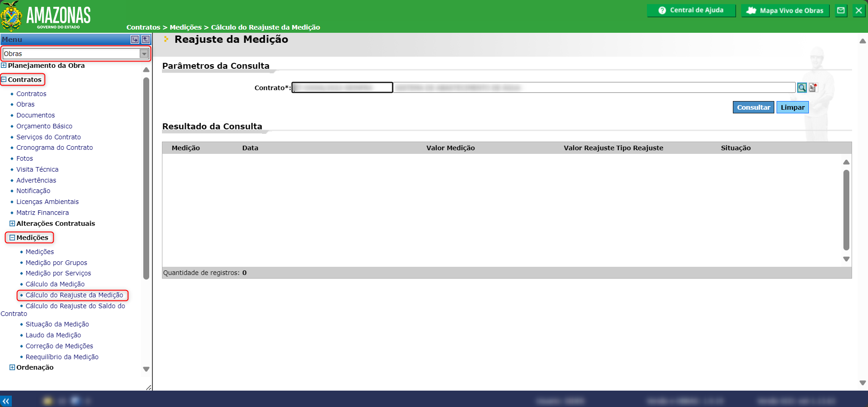Open Documentos menu item
Screen dimensions: 868x407
tap(35, 115)
